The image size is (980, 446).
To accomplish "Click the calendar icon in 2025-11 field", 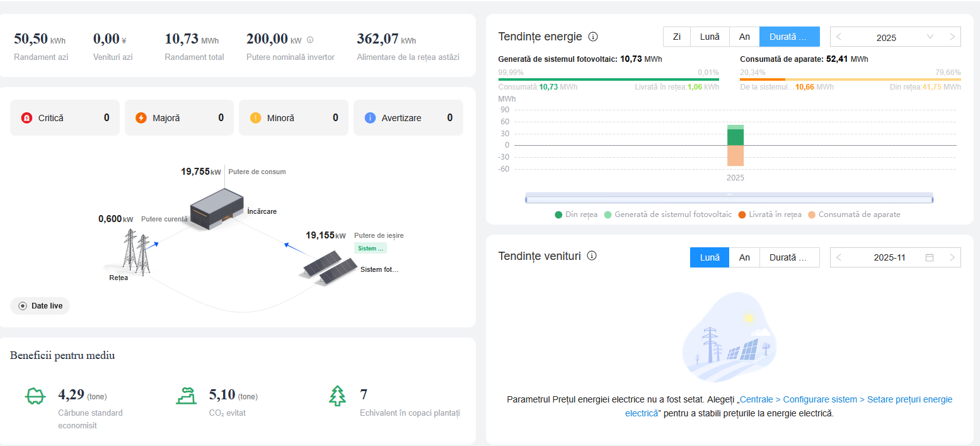I will click(930, 257).
